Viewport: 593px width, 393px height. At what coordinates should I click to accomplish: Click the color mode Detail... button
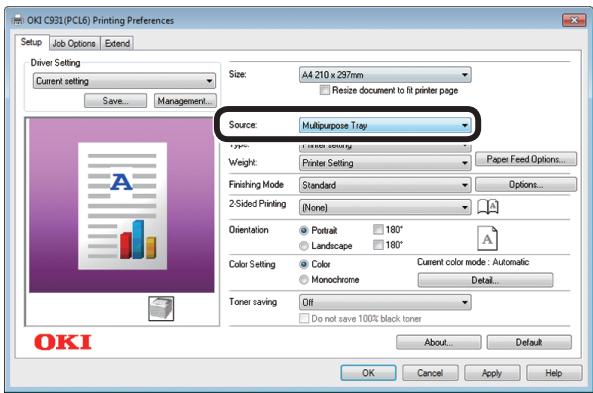(485, 280)
